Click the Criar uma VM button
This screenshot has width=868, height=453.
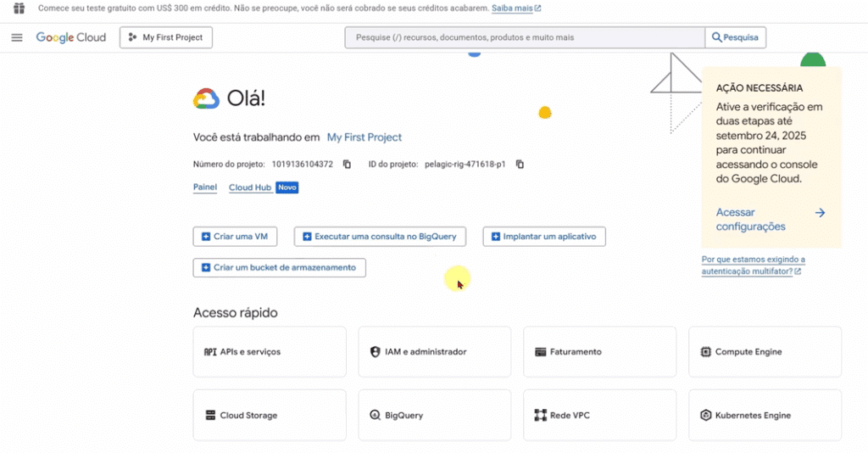pos(236,237)
